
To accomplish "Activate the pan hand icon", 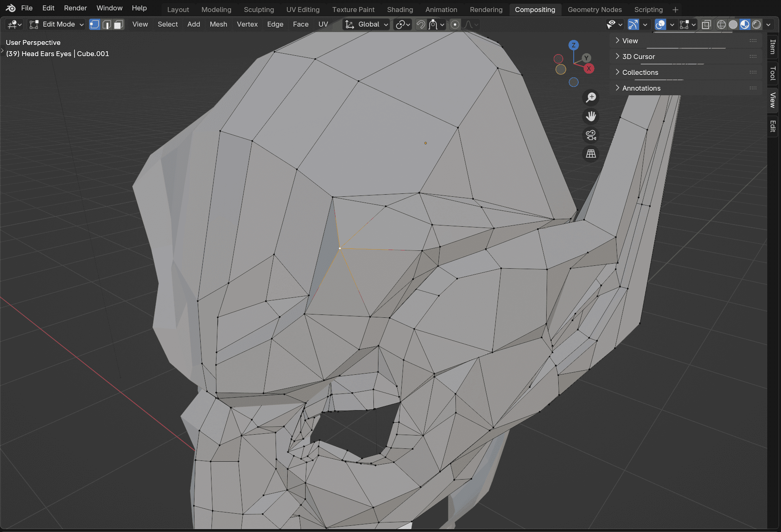I will (x=591, y=116).
